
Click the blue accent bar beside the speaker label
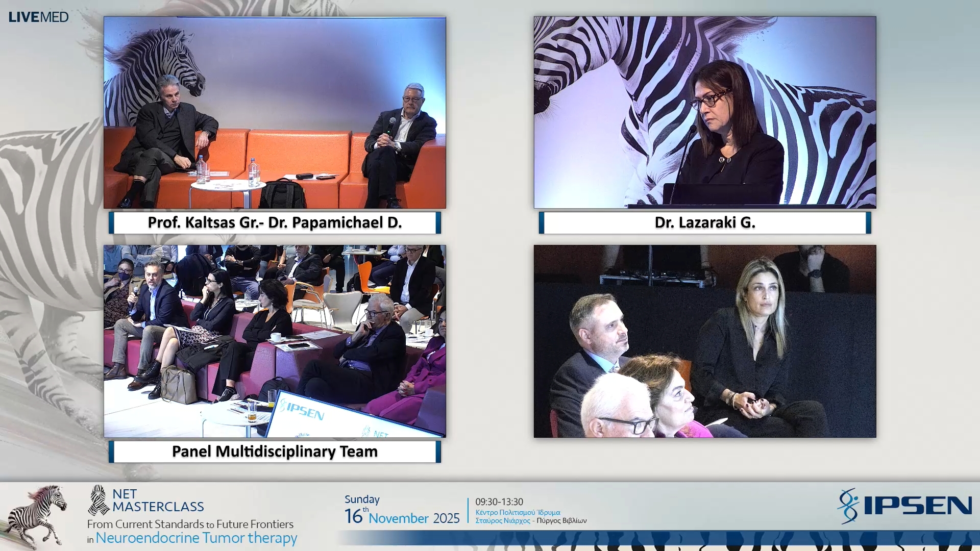pyautogui.click(x=111, y=223)
